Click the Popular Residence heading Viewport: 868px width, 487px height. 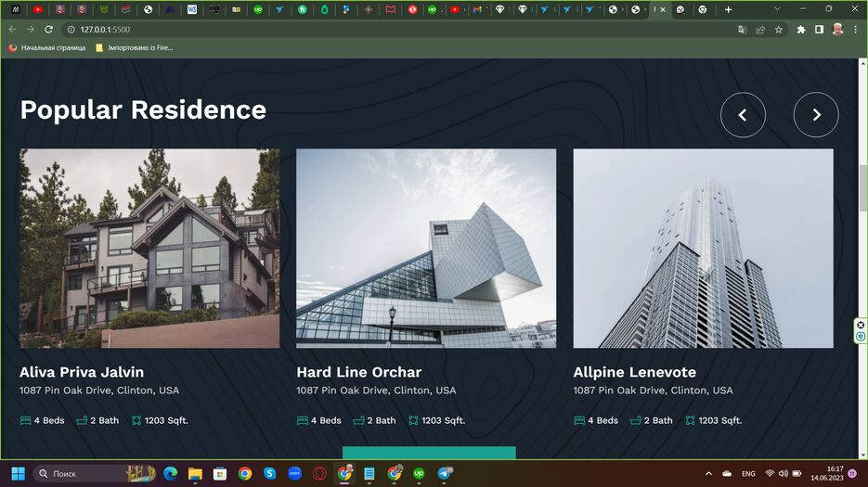(143, 110)
